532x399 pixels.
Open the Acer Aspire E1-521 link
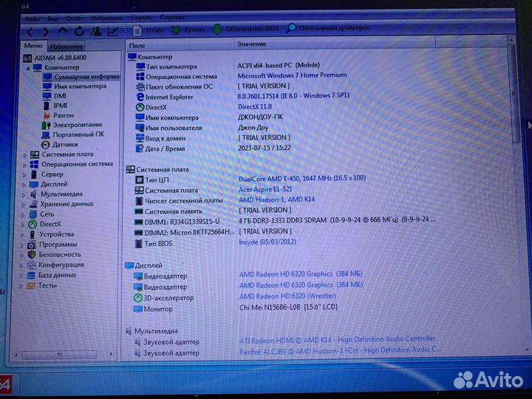(x=265, y=189)
